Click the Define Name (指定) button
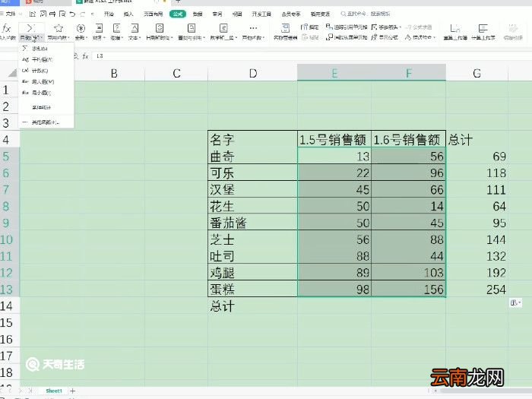This screenshot has height=399, width=532. pos(309,27)
